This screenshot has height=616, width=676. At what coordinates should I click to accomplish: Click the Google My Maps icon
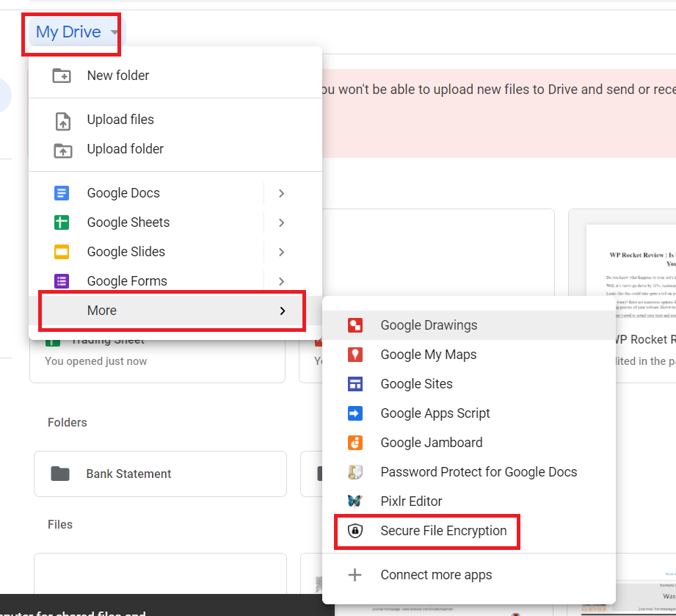tap(355, 355)
